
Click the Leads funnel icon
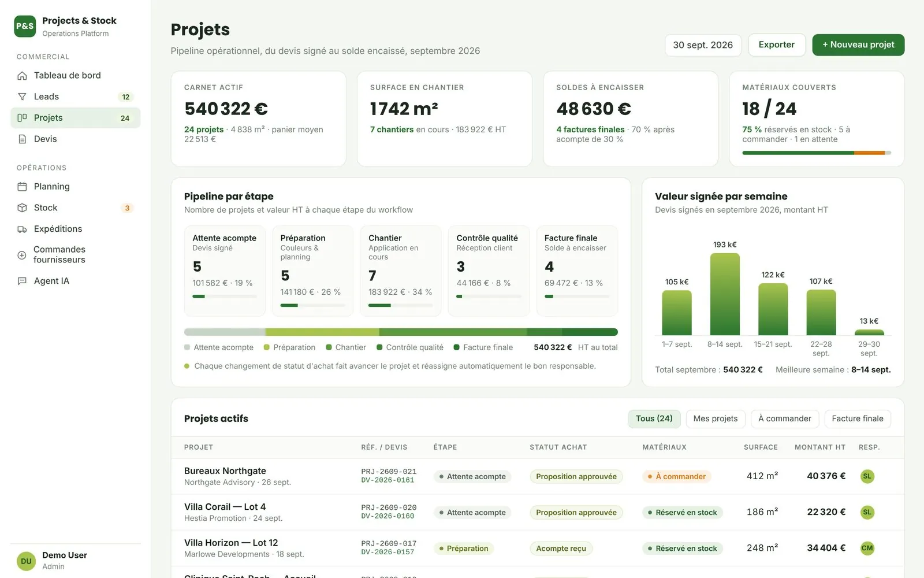22,97
